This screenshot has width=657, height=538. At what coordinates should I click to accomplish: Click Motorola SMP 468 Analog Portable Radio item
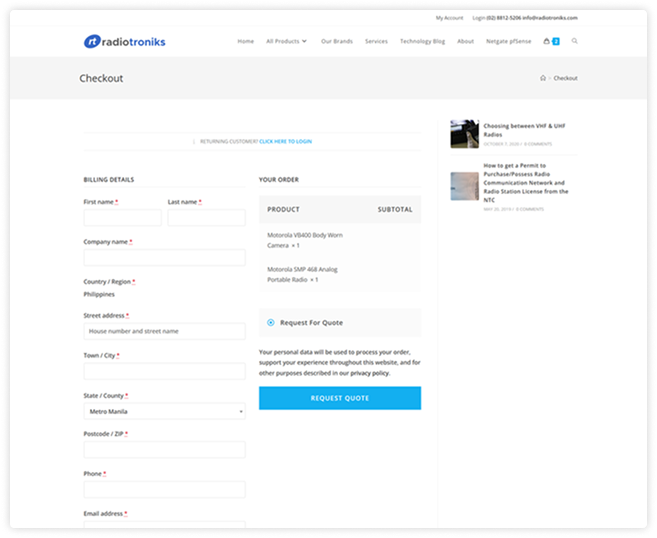point(302,274)
